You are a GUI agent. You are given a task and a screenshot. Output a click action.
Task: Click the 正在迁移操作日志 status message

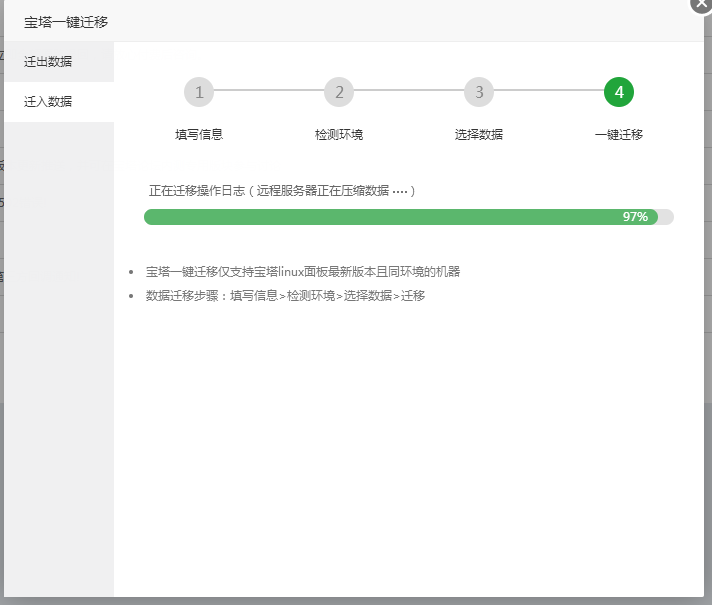click(x=282, y=191)
